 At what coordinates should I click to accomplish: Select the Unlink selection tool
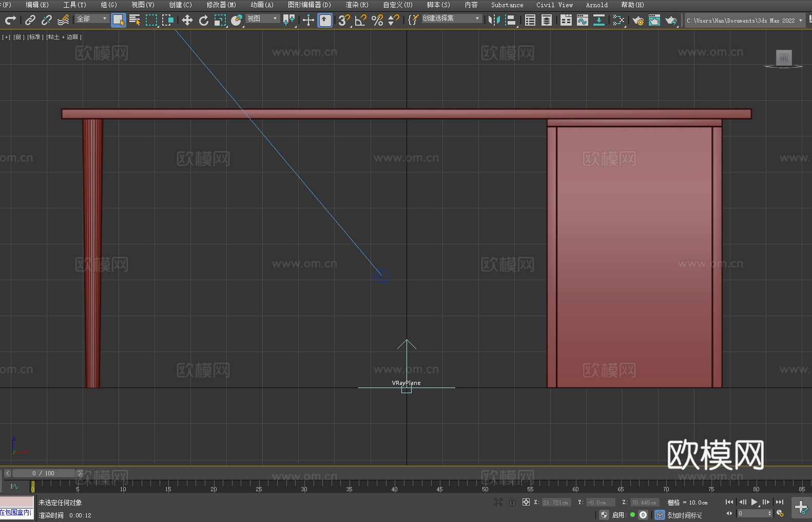click(x=47, y=20)
